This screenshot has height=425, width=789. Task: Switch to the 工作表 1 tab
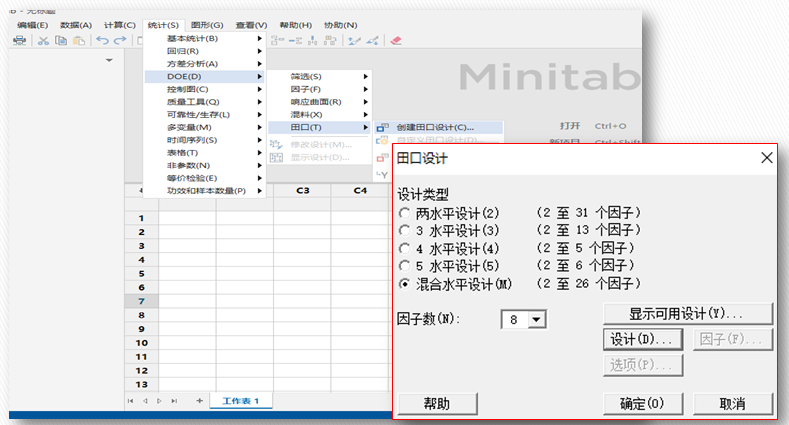[241, 401]
